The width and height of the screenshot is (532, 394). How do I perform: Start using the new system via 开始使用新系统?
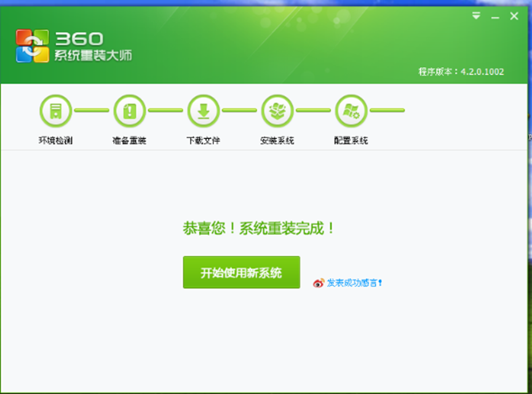241,272
